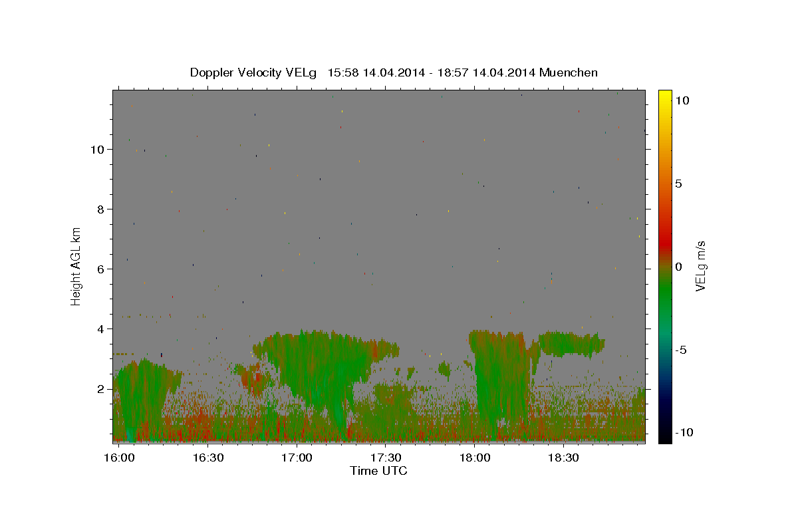
Task: Click the height tick label '6'
Action: pyautogui.click(x=101, y=269)
